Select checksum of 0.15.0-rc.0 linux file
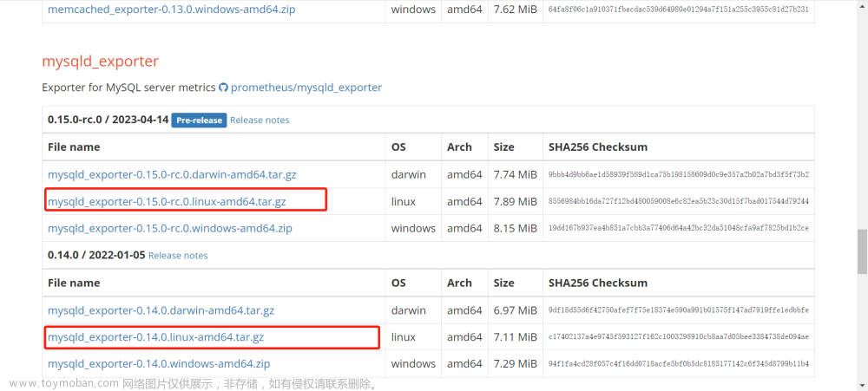The height and width of the screenshot is (391, 868). [679, 202]
